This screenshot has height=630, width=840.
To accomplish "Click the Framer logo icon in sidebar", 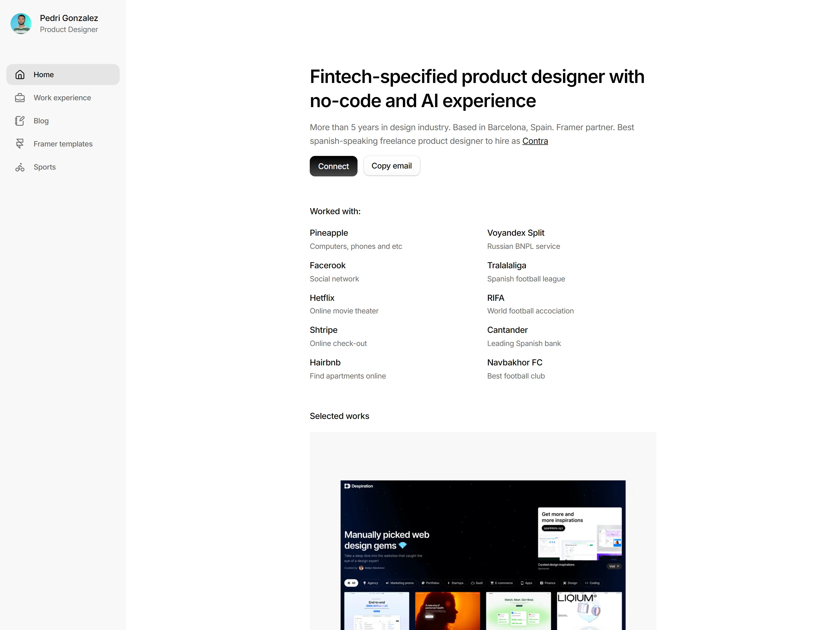I will pyautogui.click(x=20, y=144).
